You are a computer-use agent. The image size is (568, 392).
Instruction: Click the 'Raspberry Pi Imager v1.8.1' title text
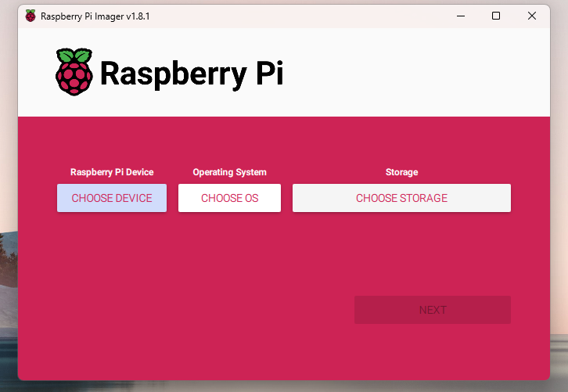tap(95, 16)
